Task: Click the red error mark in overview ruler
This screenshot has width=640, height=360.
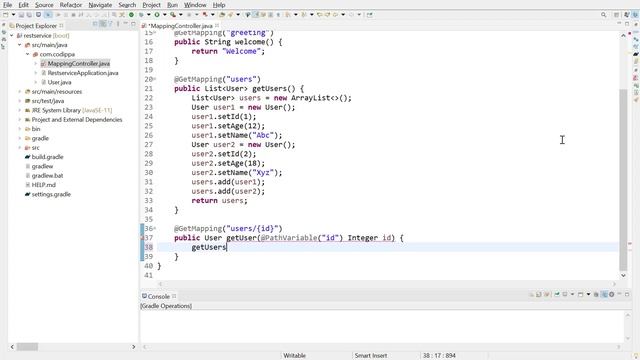Action: pos(630,244)
